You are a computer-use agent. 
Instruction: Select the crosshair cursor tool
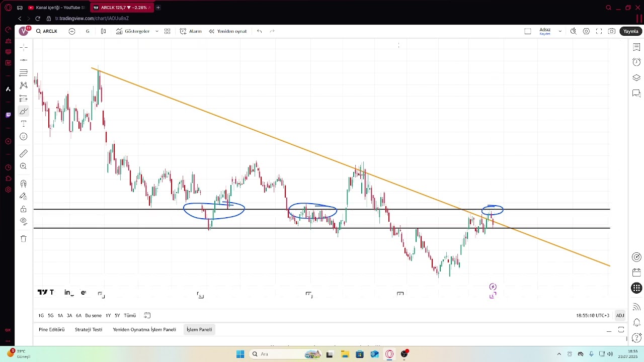[x=24, y=47]
